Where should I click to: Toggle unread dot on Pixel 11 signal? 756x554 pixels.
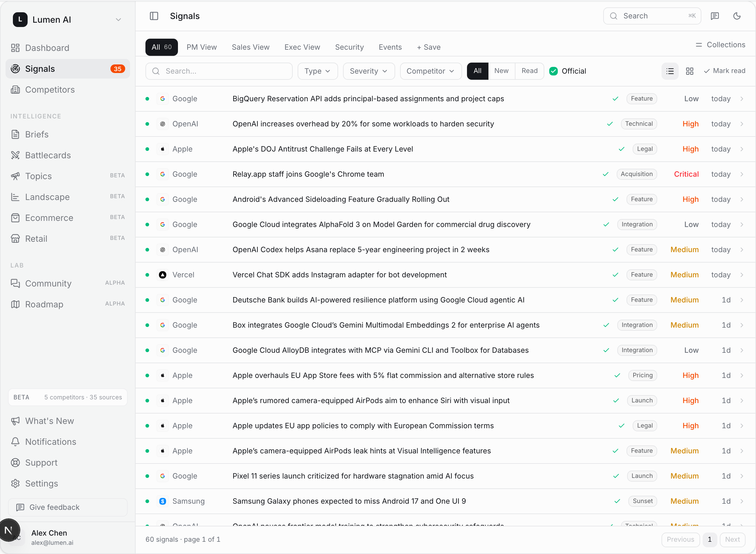pyautogui.click(x=147, y=476)
